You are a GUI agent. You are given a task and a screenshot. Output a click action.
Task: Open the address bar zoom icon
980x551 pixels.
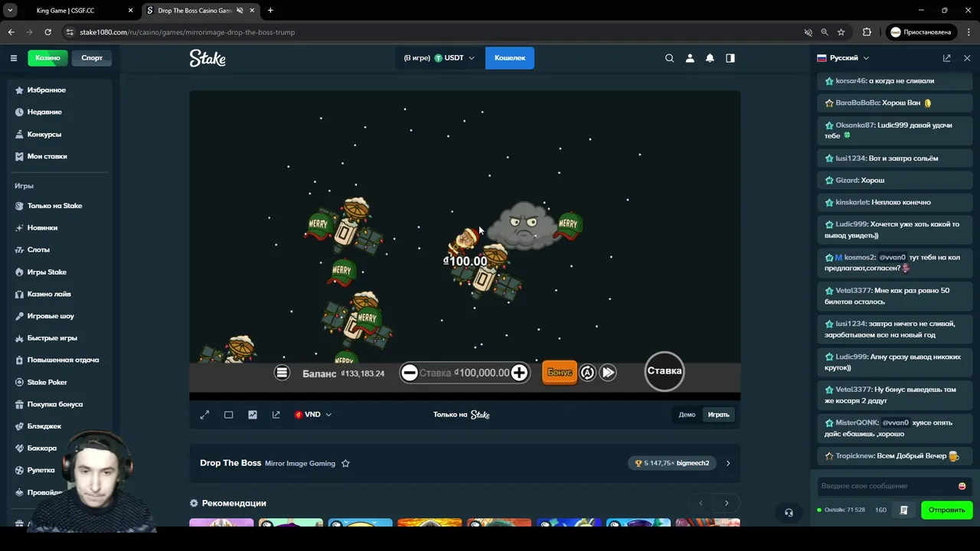tap(825, 32)
